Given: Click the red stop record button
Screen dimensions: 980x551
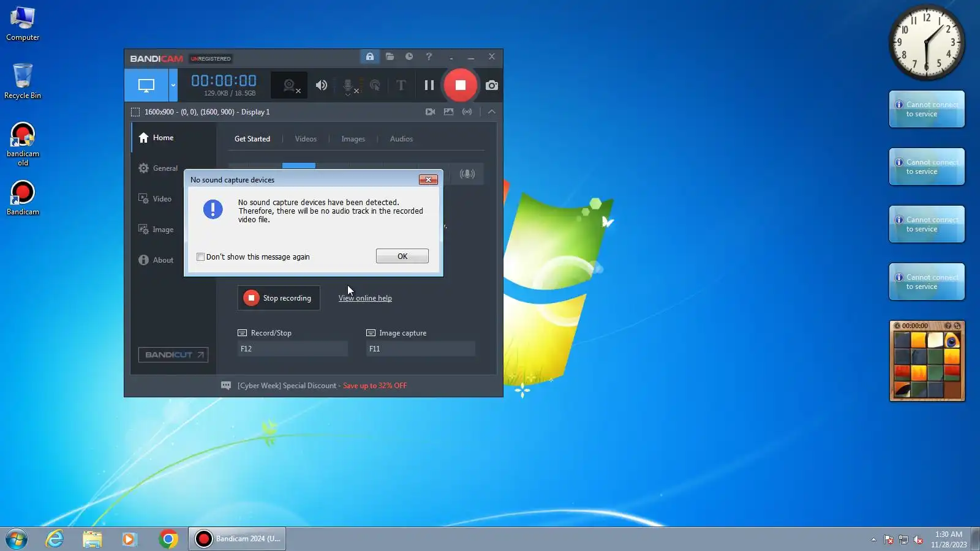Looking at the screenshot, I should [x=461, y=85].
